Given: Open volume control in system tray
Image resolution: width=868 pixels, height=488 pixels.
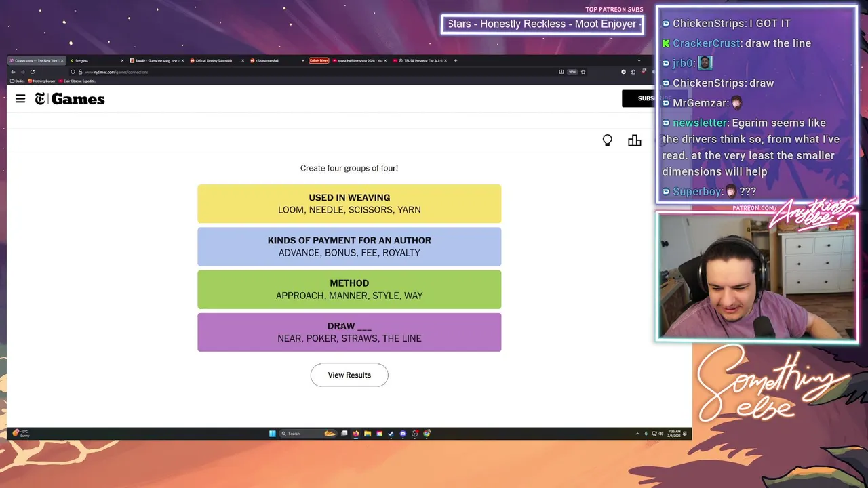Looking at the screenshot, I should coord(661,434).
